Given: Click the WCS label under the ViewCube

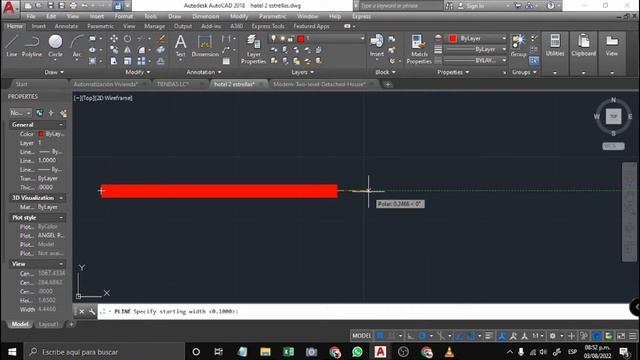Looking at the screenshot, I should (x=613, y=146).
